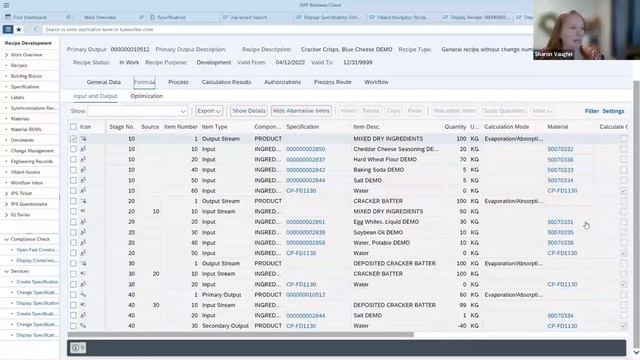Open the Show dropdown
The width and height of the screenshot is (640, 360).
pos(138,111)
